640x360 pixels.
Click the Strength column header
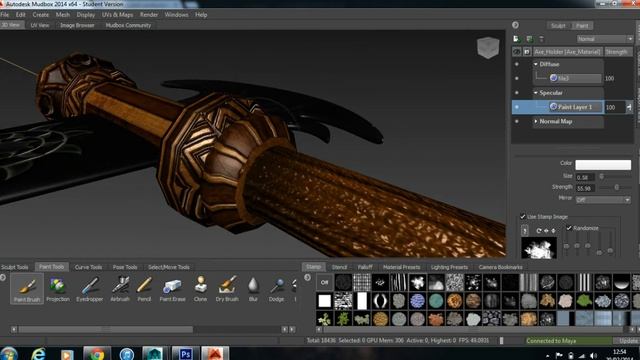[x=616, y=52]
